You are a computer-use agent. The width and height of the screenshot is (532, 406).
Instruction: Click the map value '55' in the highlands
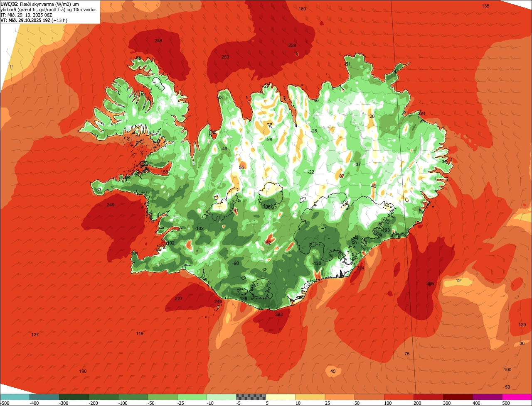point(241,168)
